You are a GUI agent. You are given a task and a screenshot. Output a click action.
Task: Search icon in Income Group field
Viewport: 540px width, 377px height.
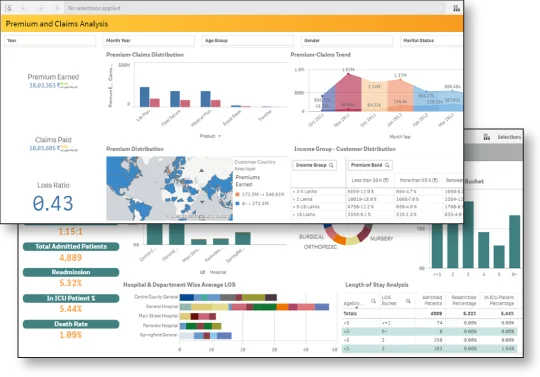[331, 165]
